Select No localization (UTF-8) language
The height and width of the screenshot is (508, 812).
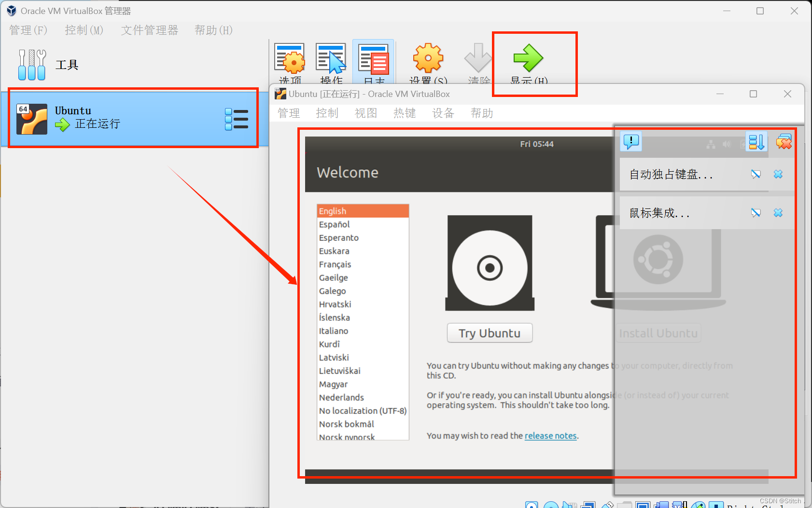[363, 411]
